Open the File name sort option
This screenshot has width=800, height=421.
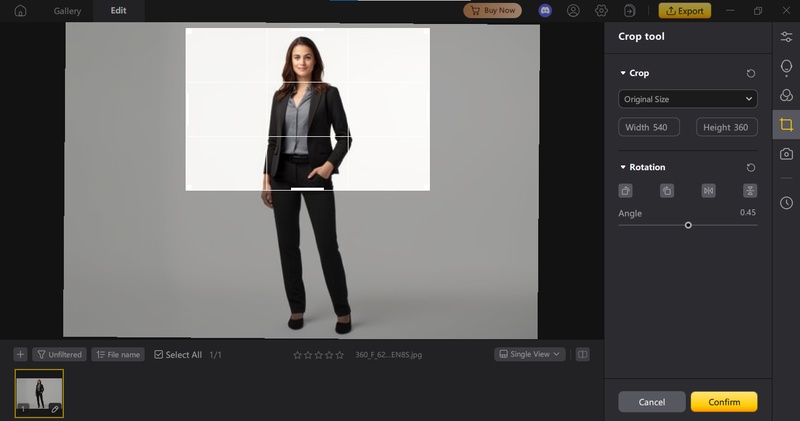click(118, 354)
